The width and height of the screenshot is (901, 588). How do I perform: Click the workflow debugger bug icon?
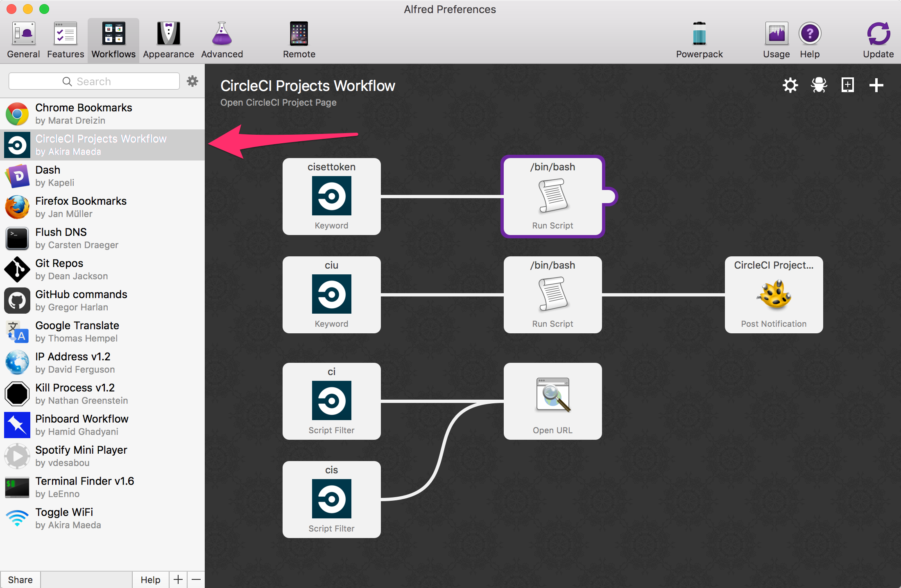[x=819, y=85]
